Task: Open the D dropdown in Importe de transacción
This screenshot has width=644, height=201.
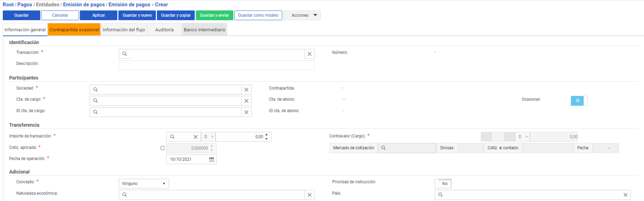Action: (209, 137)
